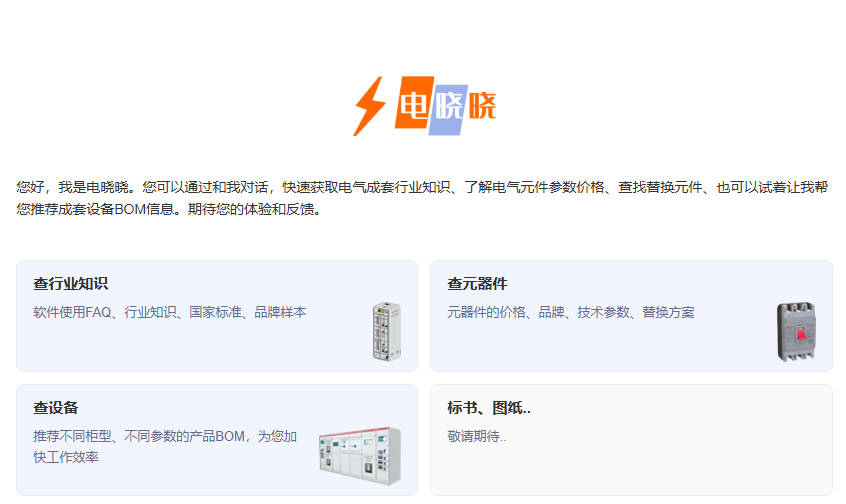Click the switchgear cabinet image in 查行业知识 card
Screen dimensions: 846x504
pyautogui.click(x=386, y=331)
